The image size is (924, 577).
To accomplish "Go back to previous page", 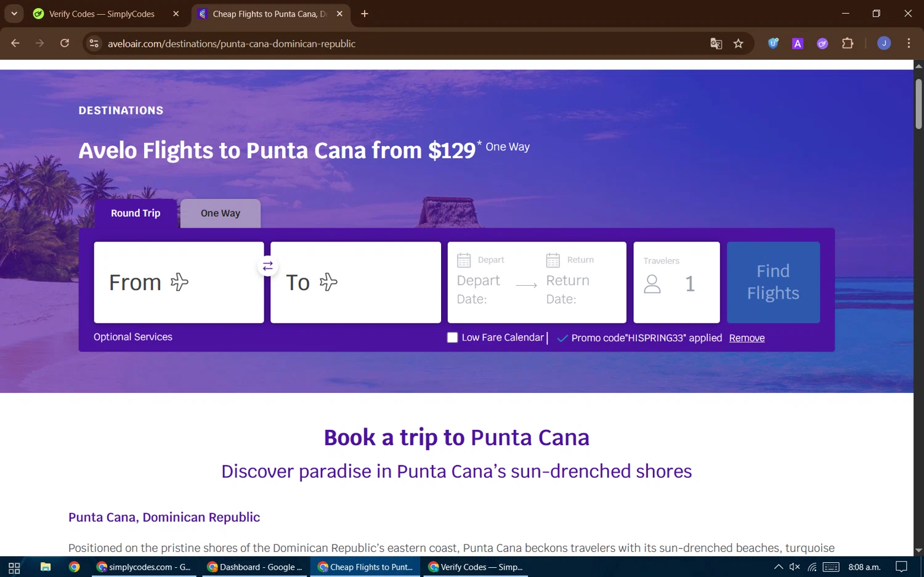I will [15, 43].
